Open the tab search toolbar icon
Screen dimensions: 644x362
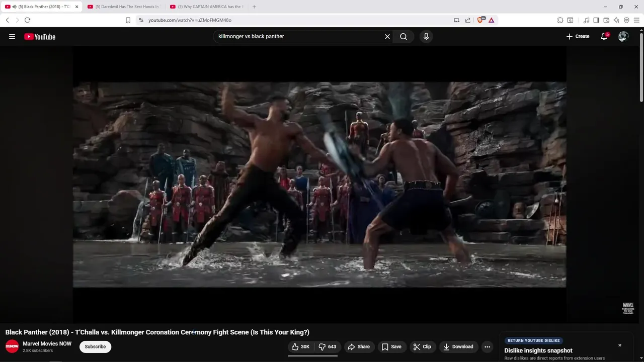point(570,20)
